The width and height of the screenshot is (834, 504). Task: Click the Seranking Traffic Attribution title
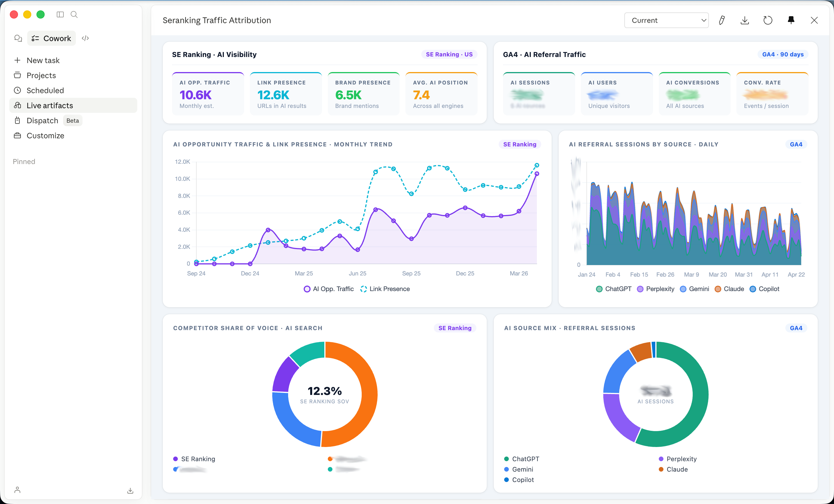(217, 20)
